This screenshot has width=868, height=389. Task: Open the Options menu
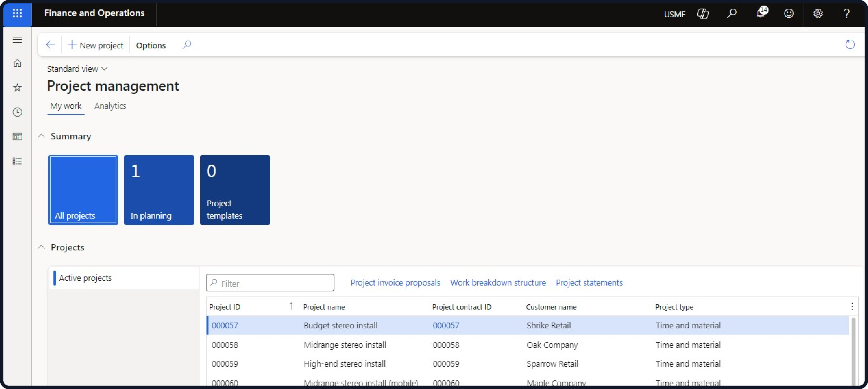[151, 45]
